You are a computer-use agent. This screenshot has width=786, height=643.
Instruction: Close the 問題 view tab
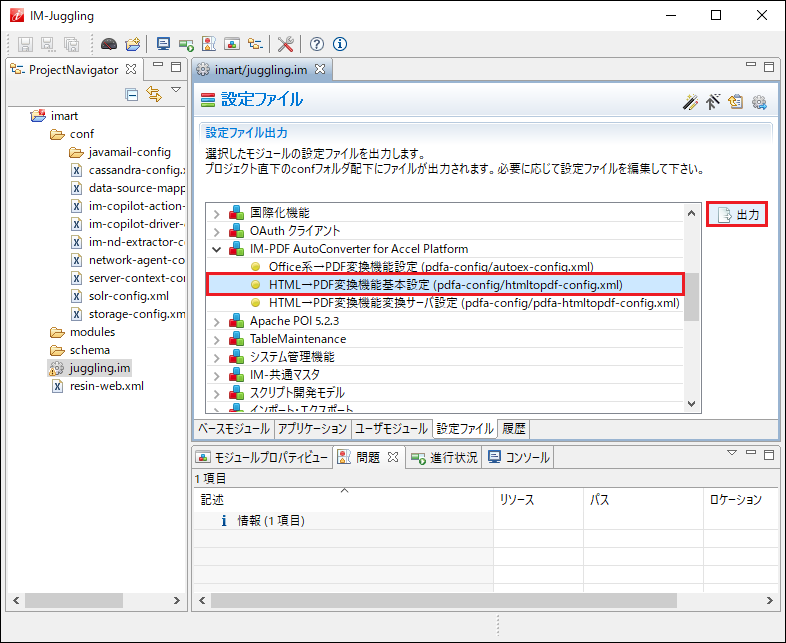(394, 457)
